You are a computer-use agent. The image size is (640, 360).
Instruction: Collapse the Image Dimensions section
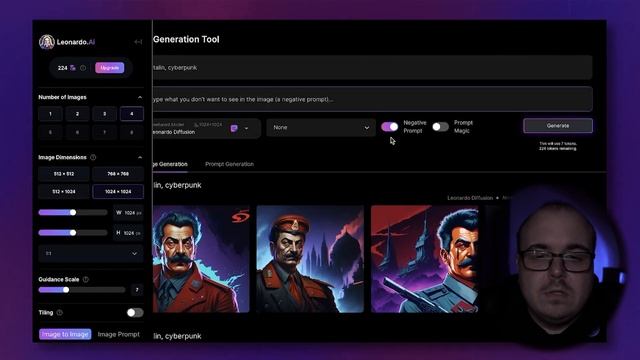[140, 157]
